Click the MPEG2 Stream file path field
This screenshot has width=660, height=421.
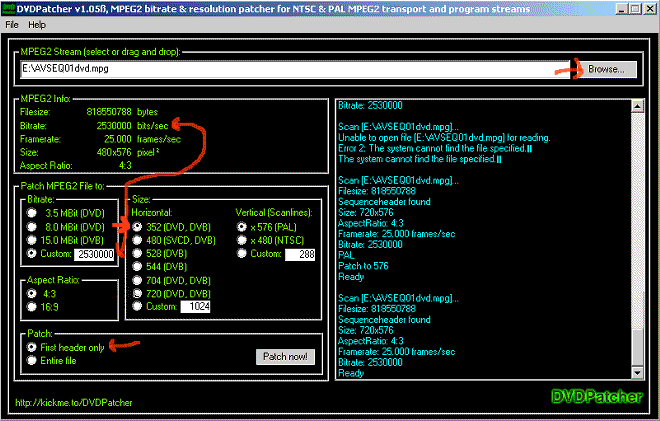pos(295,69)
